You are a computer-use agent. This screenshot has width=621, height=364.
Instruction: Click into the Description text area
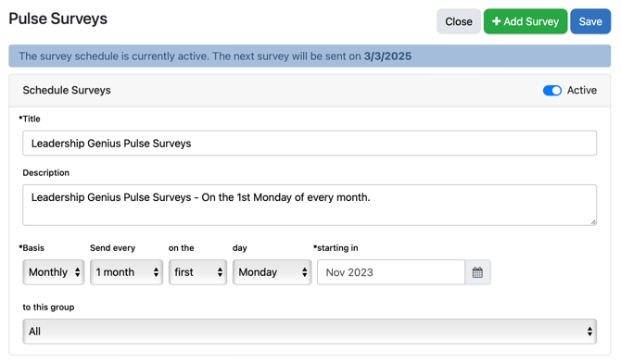pyautogui.click(x=310, y=205)
